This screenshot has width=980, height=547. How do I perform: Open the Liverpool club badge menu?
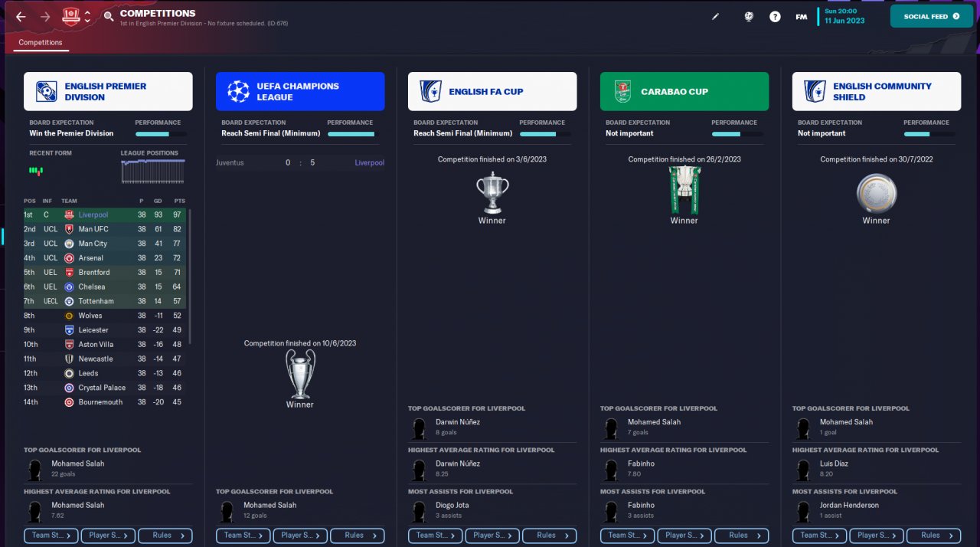[x=71, y=16]
